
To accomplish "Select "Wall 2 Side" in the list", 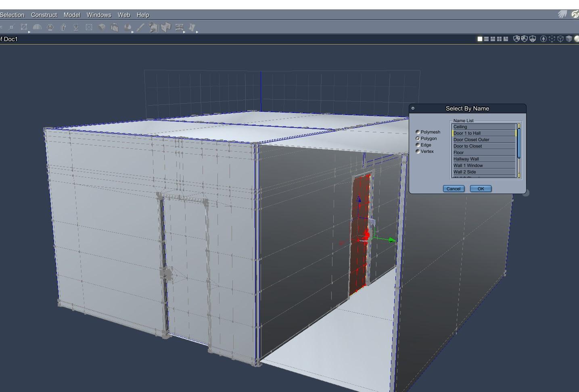I will click(484, 172).
